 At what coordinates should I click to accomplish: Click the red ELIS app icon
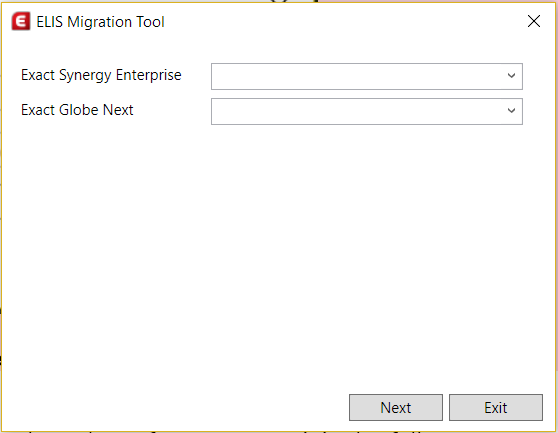(21, 21)
